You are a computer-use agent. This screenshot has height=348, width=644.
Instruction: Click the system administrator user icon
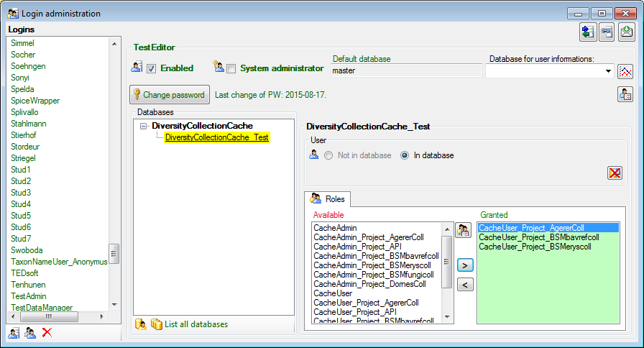click(218, 66)
